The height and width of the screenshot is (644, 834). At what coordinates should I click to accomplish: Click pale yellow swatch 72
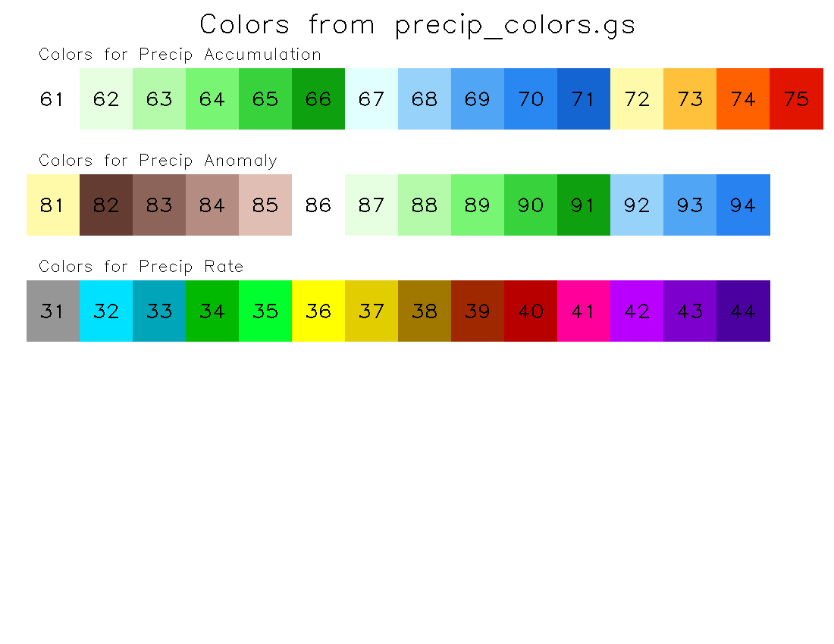637,98
